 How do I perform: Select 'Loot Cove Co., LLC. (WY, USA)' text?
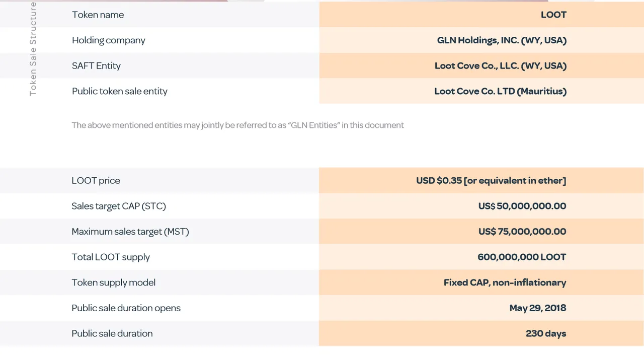501,65
